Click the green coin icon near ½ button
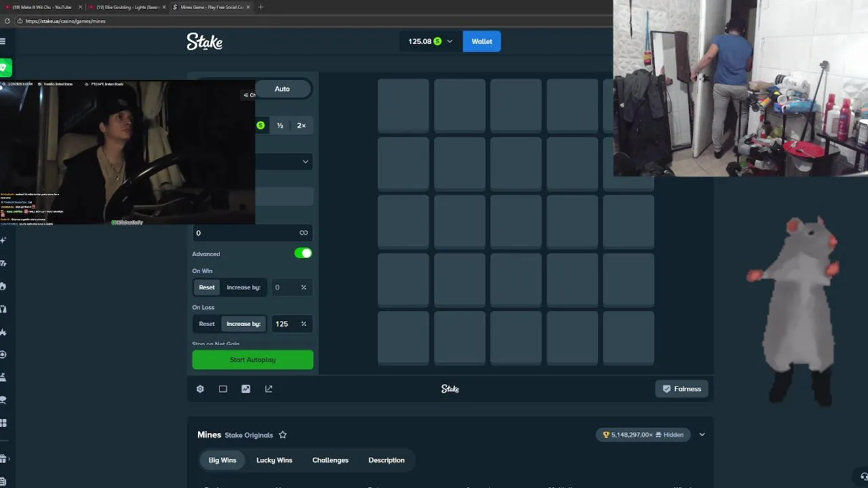 tap(260, 125)
